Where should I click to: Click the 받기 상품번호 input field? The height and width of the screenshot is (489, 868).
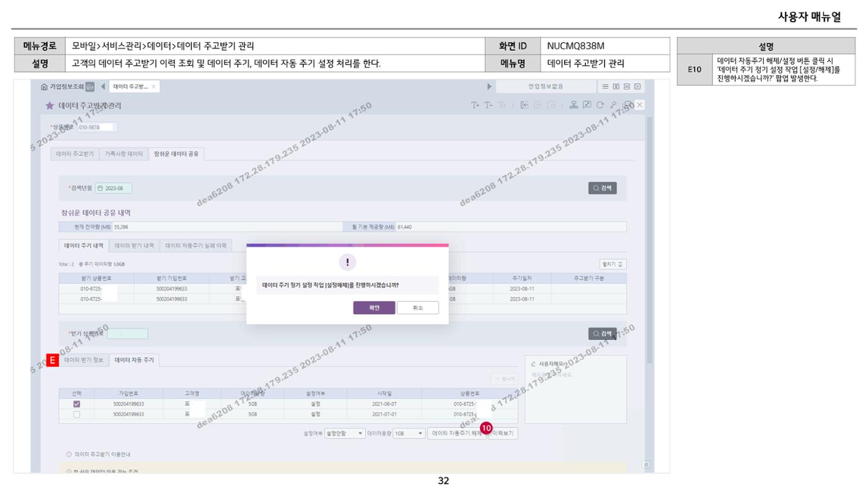(x=128, y=334)
